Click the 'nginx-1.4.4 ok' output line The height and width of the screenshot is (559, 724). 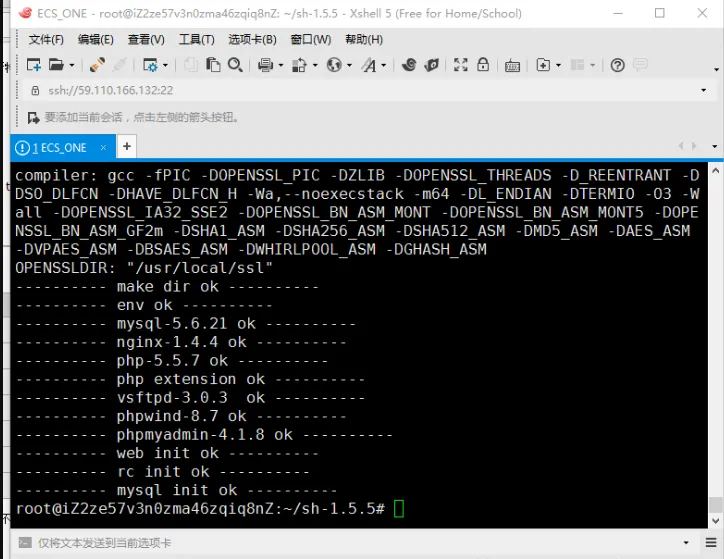pos(181,342)
